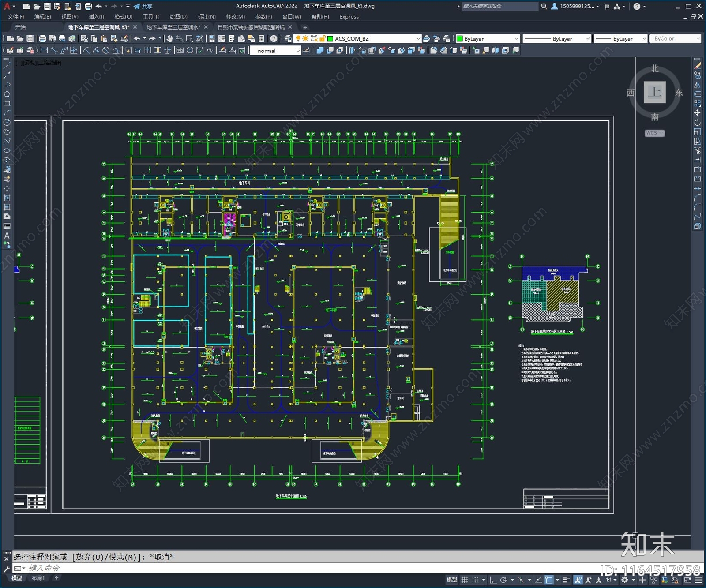Click the help question mark toolbar icon
706x588 pixels.
point(274,39)
